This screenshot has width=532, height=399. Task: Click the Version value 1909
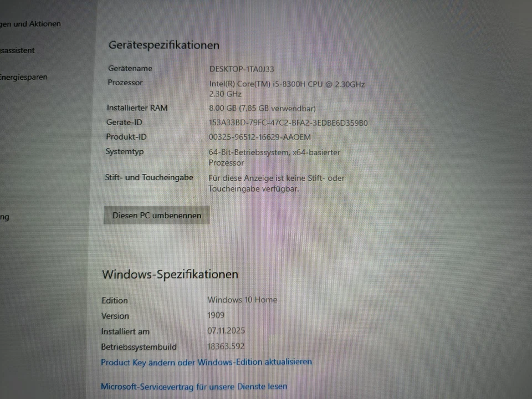pos(216,315)
